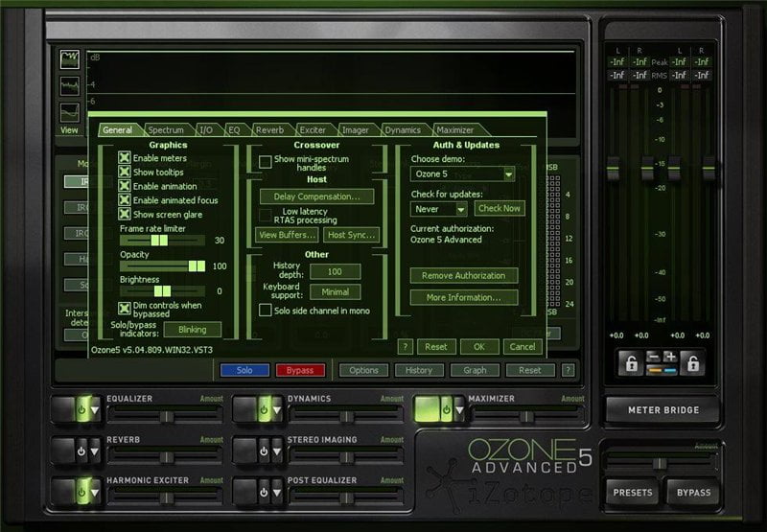Click the right output gain lock icon
Image resolution: width=767 pixels, height=532 pixels.
(692, 363)
